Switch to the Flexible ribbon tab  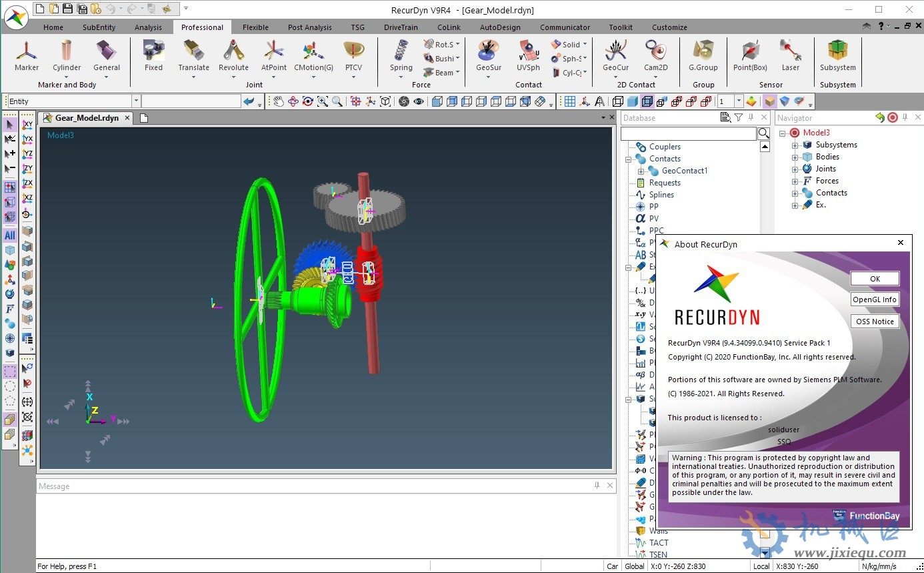point(255,27)
